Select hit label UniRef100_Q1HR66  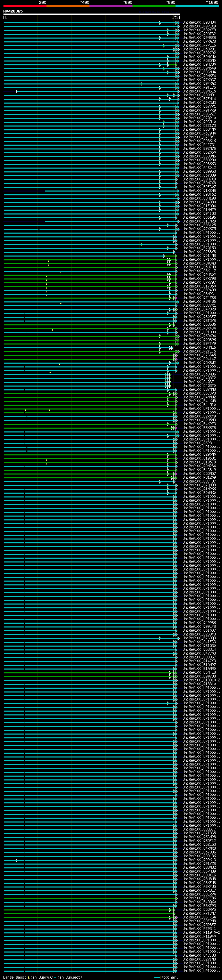pyautogui.click(x=199, y=489)
